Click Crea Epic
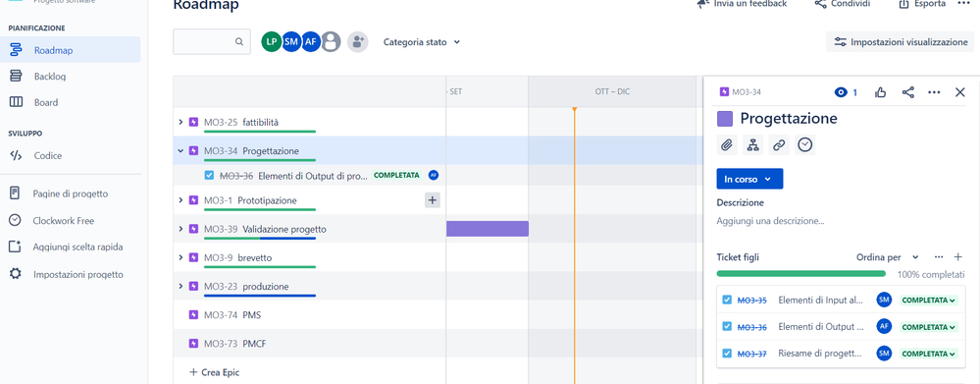 pos(215,372)
